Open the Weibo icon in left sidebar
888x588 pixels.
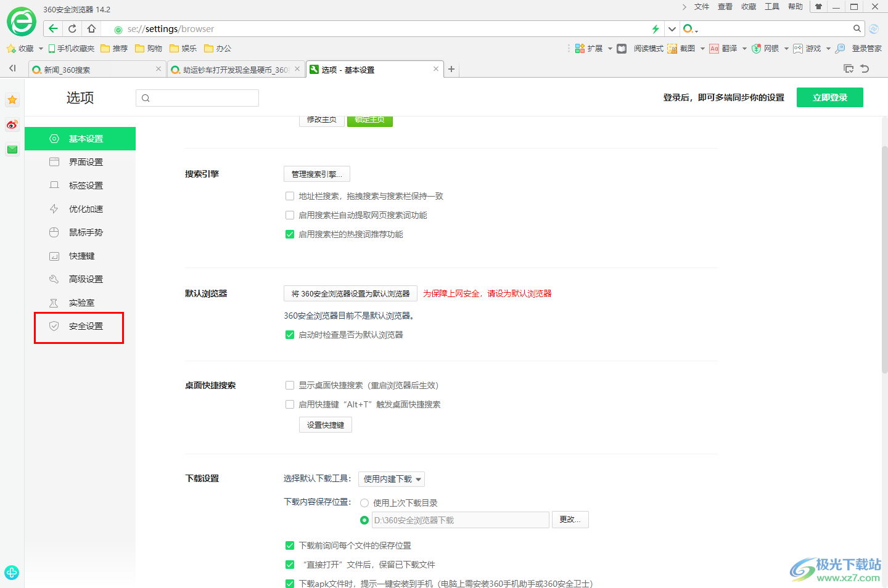click(x=12, y=125)
